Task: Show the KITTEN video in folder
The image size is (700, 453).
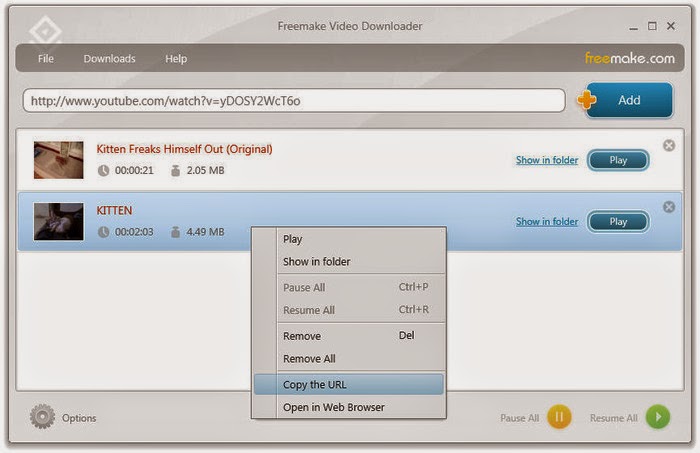Action: click(x=547, y=221)
